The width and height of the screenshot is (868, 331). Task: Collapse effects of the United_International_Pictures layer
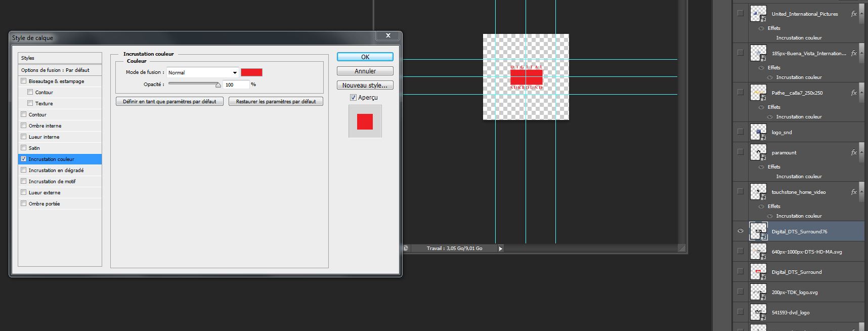click(x=862, y=14)
